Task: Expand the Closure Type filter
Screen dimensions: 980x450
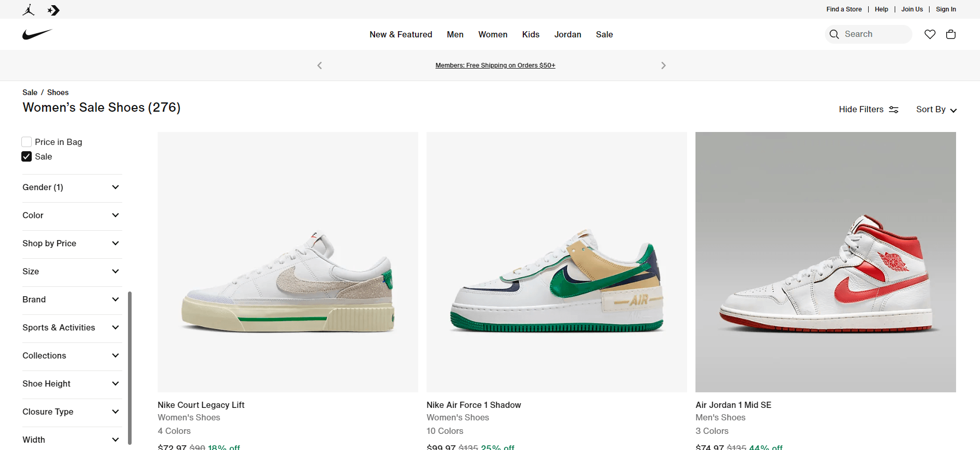Action: (72, 412)
